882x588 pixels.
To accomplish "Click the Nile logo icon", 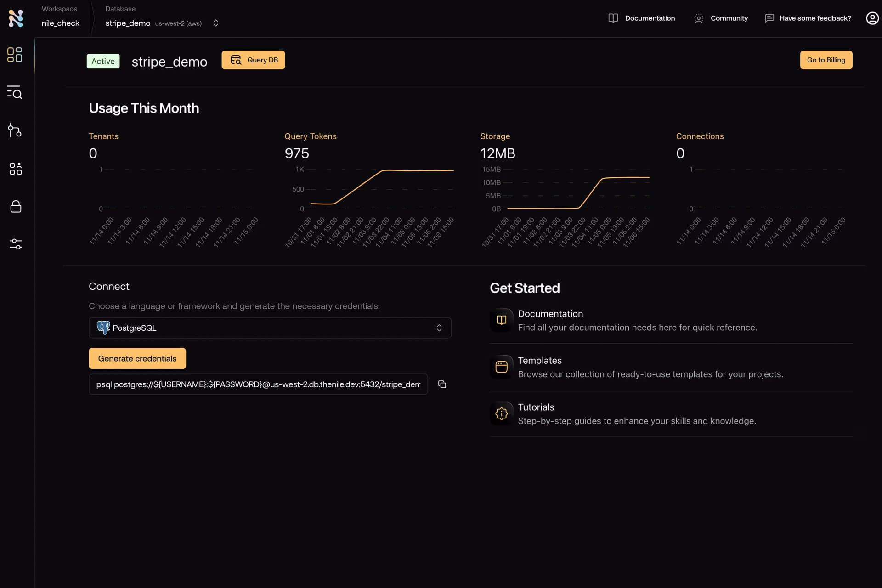I will [x=16, y=18].
